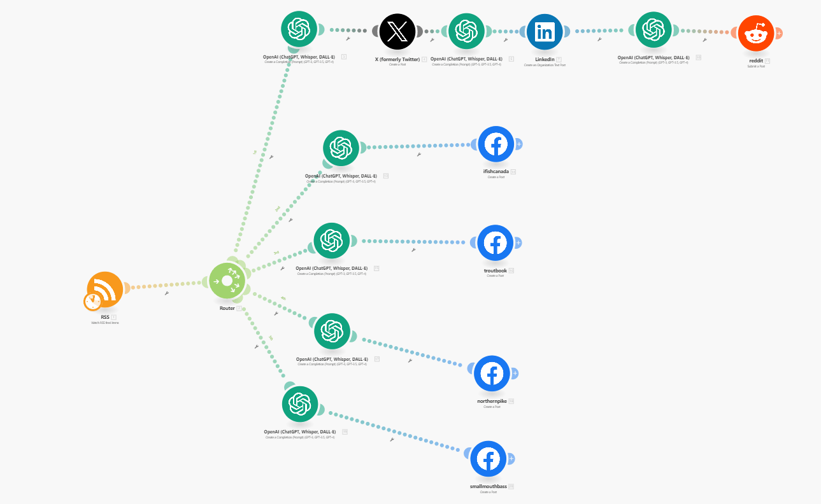Open filter wrench on the troutbook connection
This screenshot has width=821, height=504.
point(413,250)
